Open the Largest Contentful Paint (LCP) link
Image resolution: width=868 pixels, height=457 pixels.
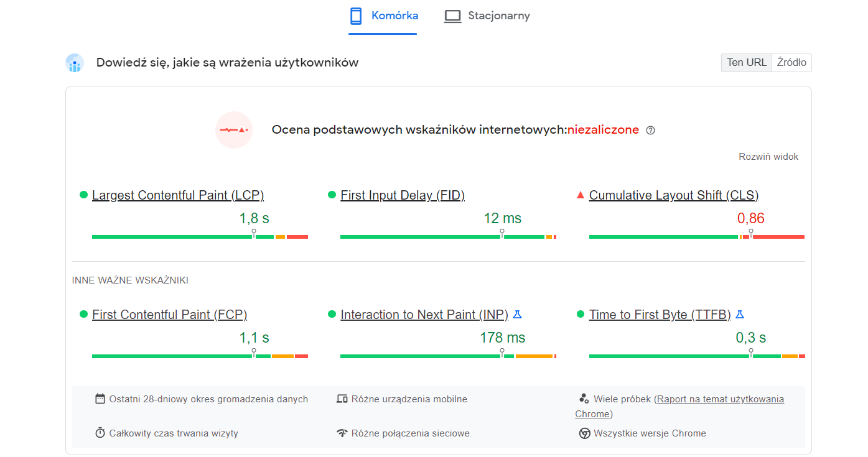pyautogui.click(x=178, y=195)
